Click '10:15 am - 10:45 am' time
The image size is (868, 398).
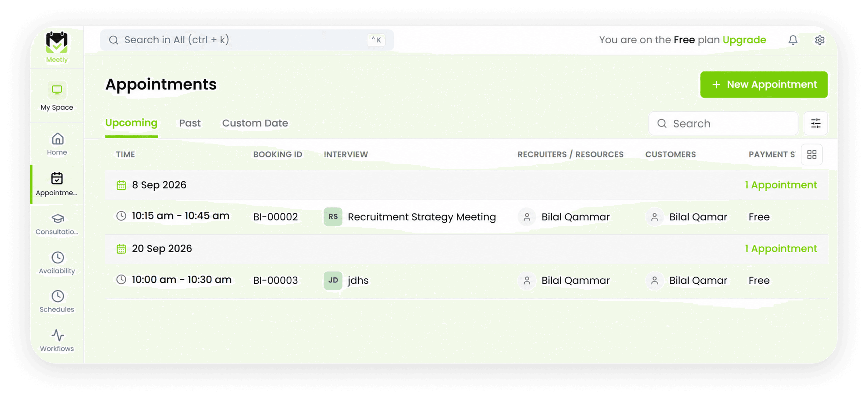(x=180, y=216)
